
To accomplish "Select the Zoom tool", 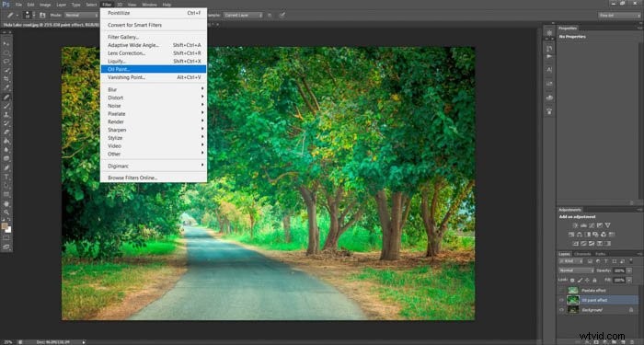I will (6, 213).
